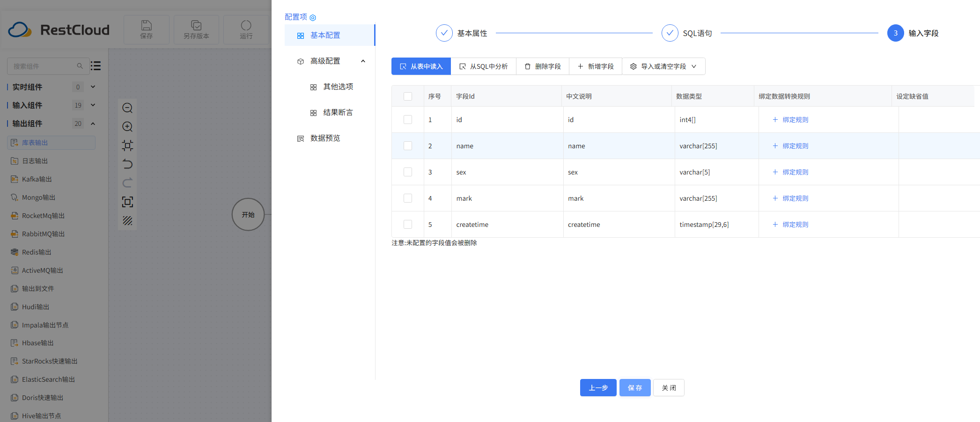
Task: Select the Kafka输出 component in the sidebar
Action: tap(37, 179)
